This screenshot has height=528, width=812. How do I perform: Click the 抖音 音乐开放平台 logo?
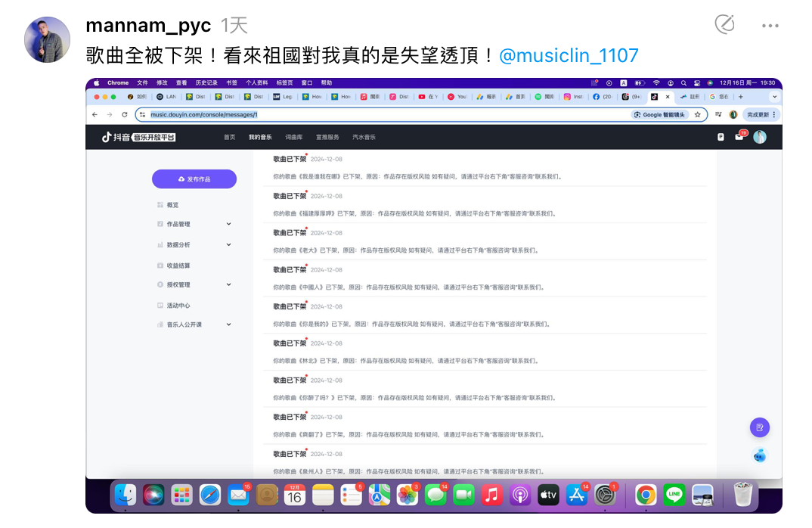click(138, 138)
